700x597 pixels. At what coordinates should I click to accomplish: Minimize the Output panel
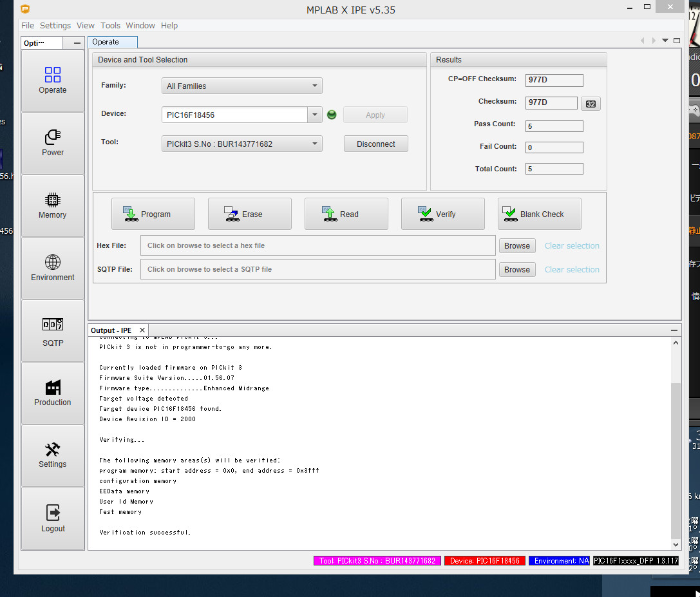tap(674, 330)
